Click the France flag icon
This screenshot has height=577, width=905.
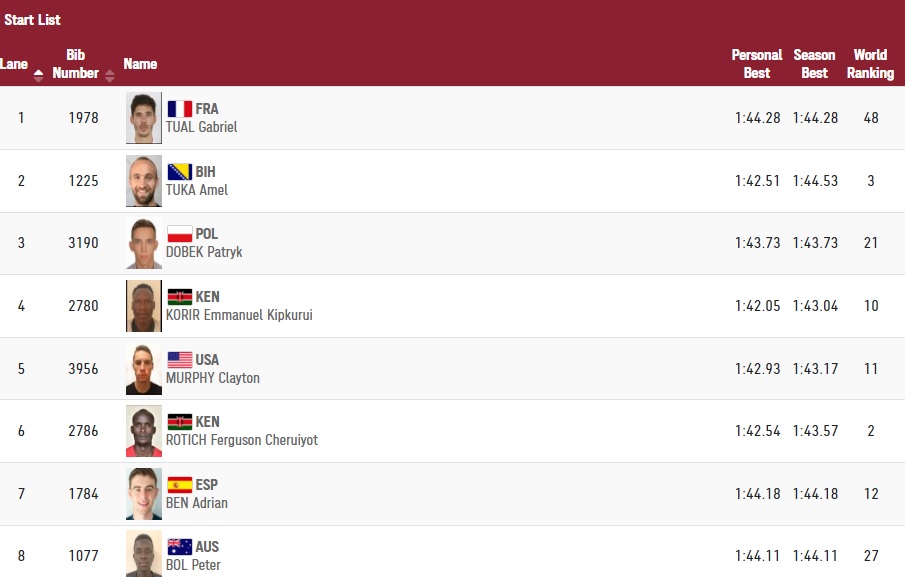pos(180,109)
